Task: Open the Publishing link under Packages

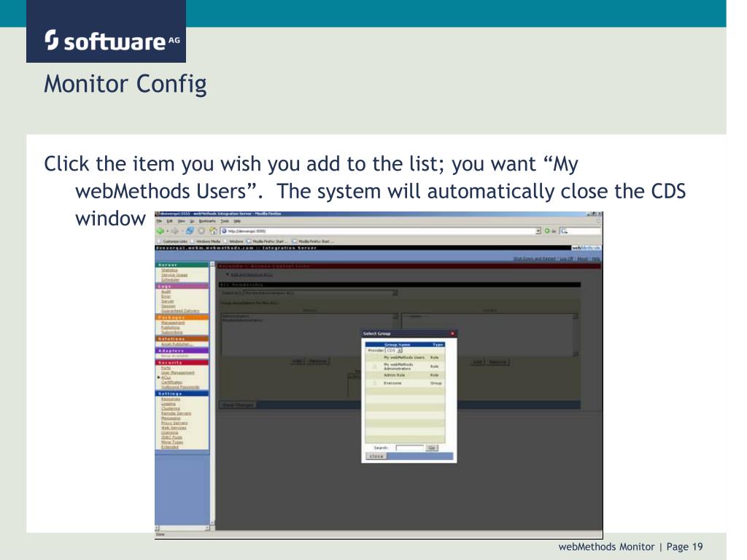Action: 171,327
